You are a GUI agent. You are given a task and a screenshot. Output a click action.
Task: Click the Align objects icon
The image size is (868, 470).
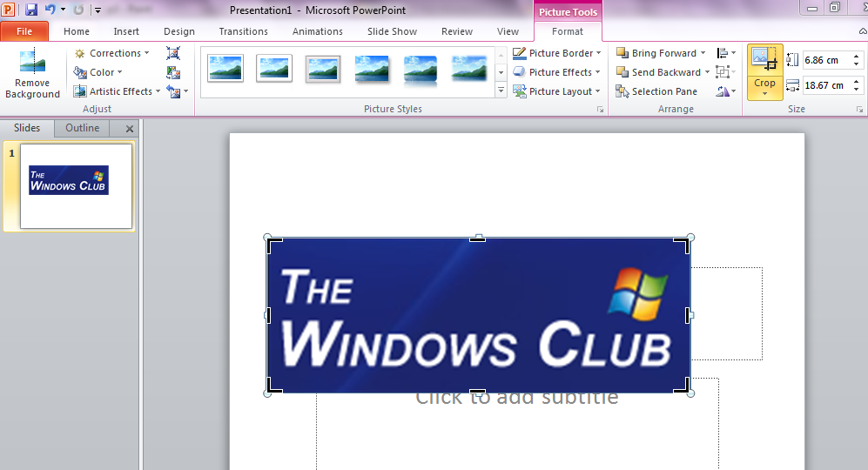click(x=723, y=53)
